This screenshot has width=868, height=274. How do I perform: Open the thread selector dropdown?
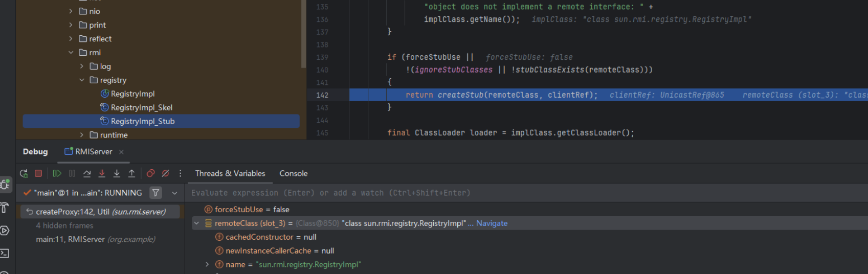tap(174, 193)
